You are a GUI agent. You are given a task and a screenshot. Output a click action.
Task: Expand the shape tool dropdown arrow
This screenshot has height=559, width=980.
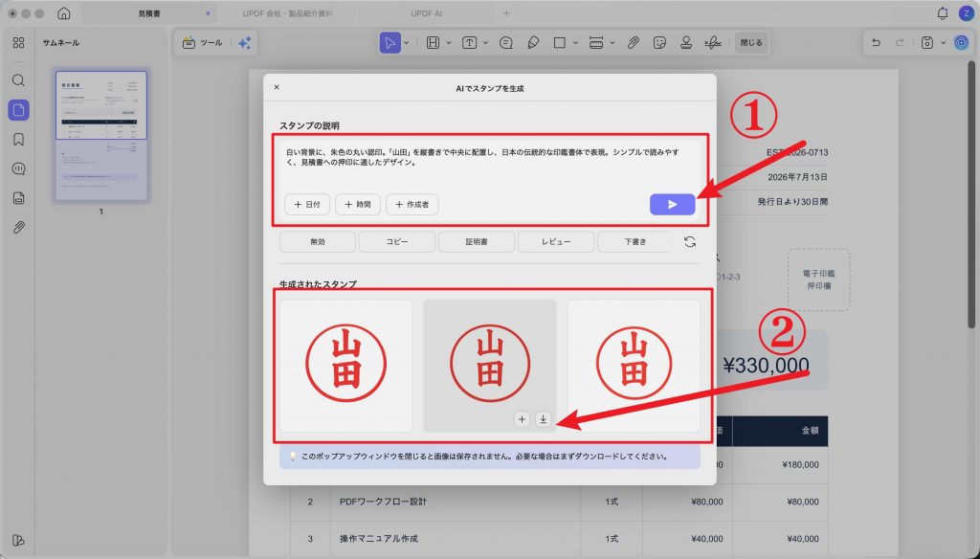[x=575, y=43]
